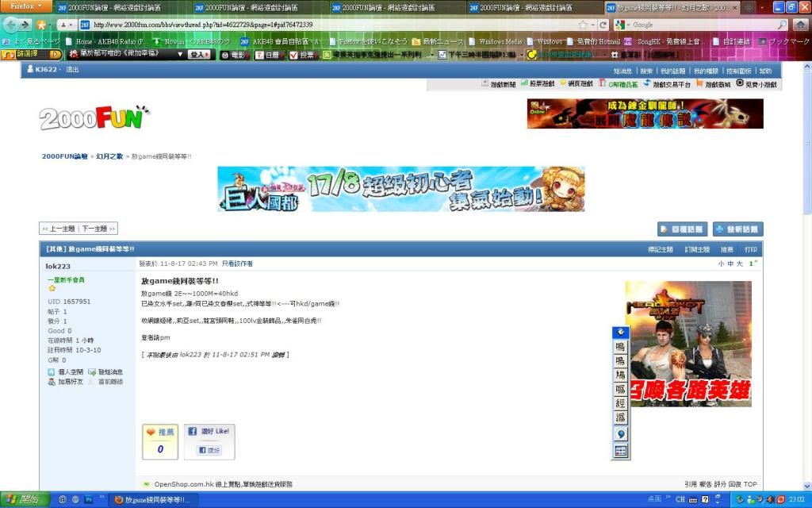Click the URL address bar field
Image resolution: width=812 pixels, height=508 pixels.
click(x=317, y=25)
